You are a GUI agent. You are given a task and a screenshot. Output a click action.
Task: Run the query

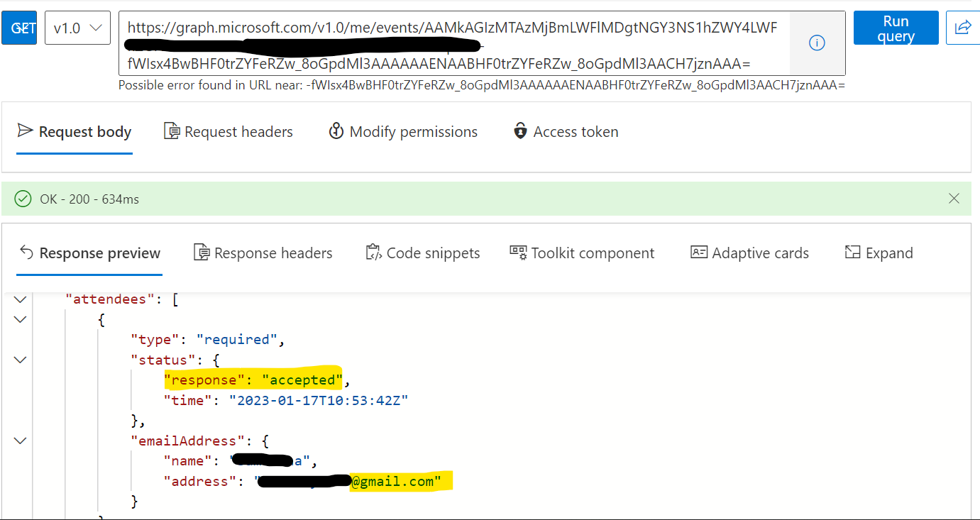pos(896,28)
